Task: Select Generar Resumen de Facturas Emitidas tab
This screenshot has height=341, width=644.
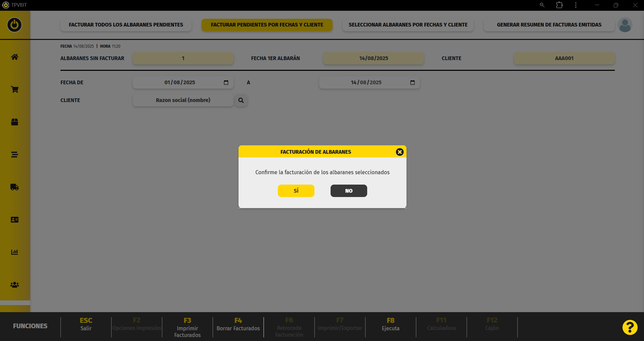Action: tap(549, 25)
